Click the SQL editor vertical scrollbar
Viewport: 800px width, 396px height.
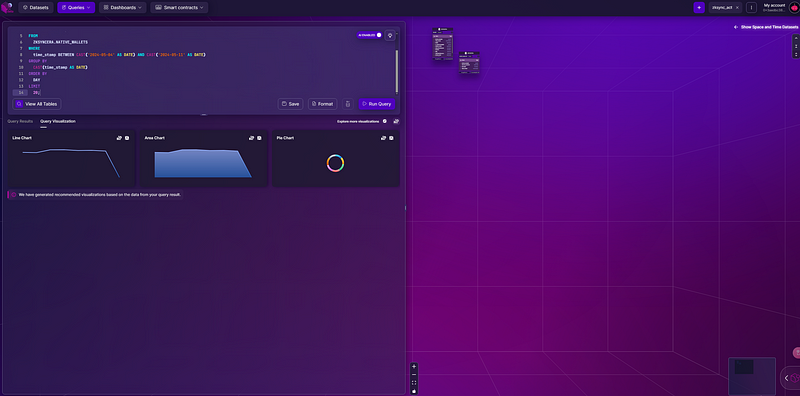point(397,71)
